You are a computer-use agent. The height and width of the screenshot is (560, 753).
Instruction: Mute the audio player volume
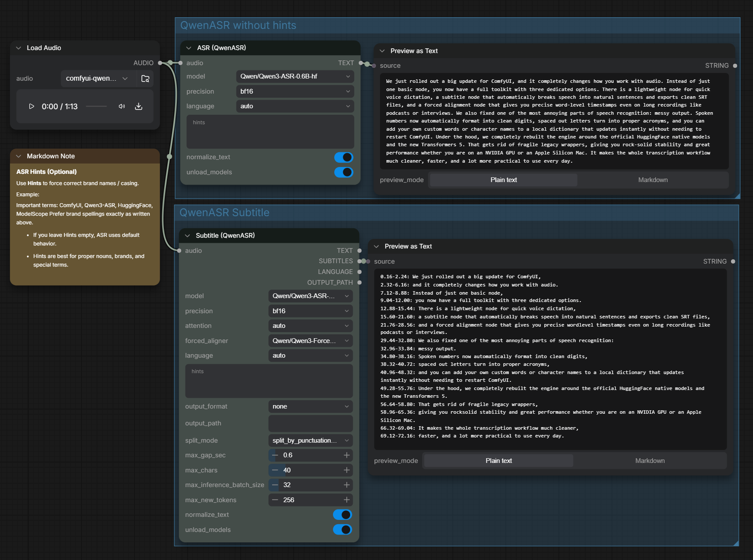pyautogui.click(x=122, y=106)
